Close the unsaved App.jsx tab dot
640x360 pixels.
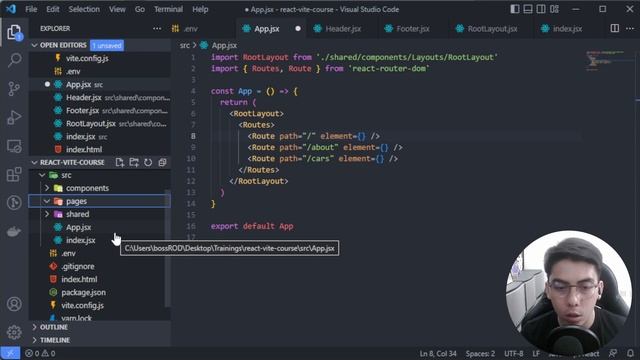(298, 29)
